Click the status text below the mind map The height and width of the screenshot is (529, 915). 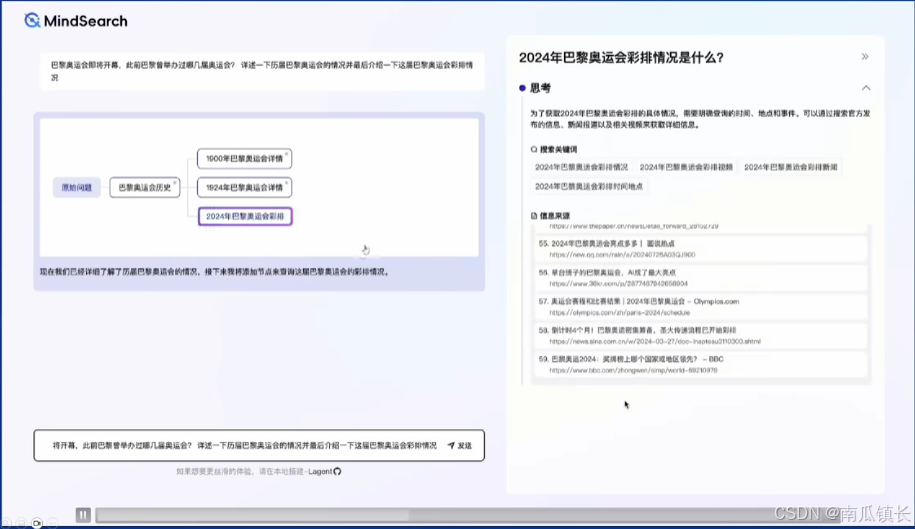pyautogui.click(x=214, y=272)
